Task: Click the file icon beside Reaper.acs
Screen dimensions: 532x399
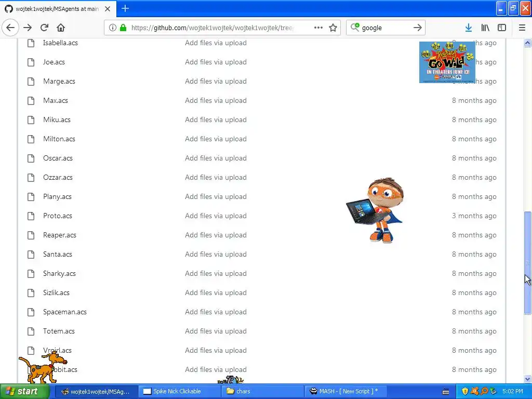Action: point(31,235)
